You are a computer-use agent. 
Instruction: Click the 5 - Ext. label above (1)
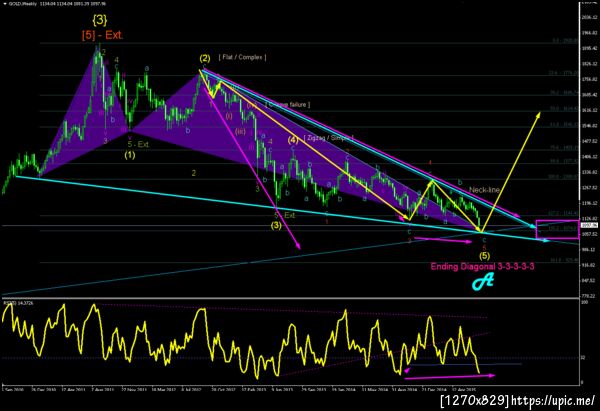click(138, 144)
